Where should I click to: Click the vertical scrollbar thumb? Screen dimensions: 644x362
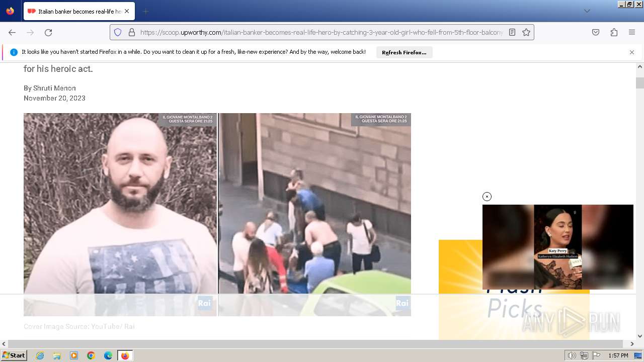coord(640,83)
